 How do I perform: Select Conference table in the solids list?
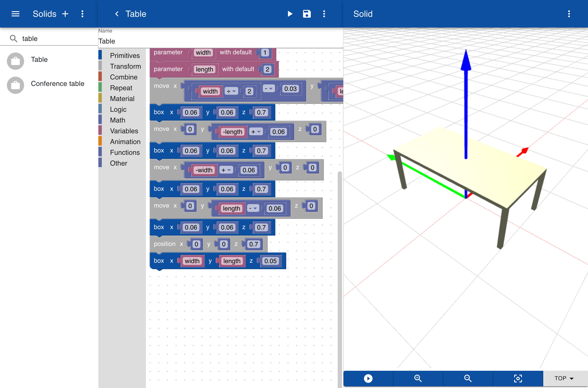tap(57, 84)
